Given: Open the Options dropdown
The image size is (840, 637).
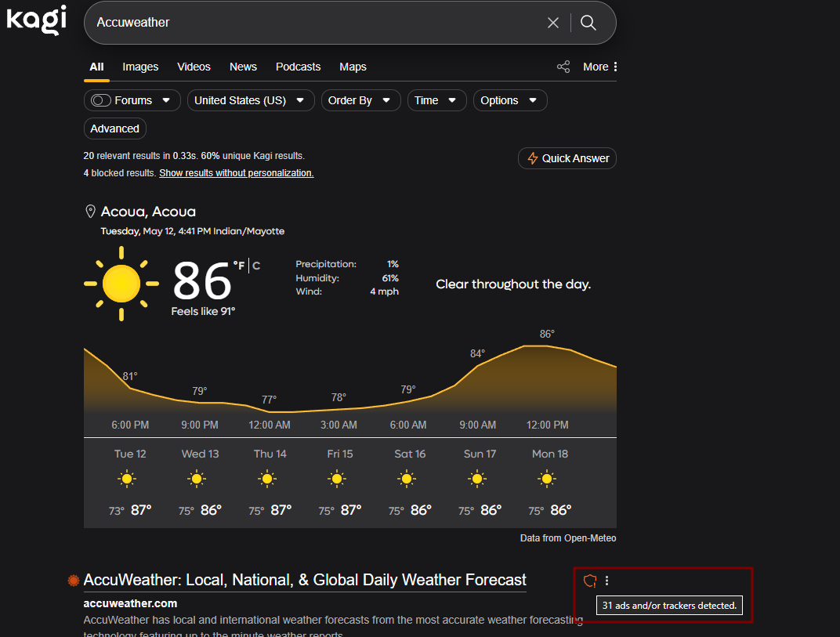Looking at the screenshot, I should (x=510, y=100).
